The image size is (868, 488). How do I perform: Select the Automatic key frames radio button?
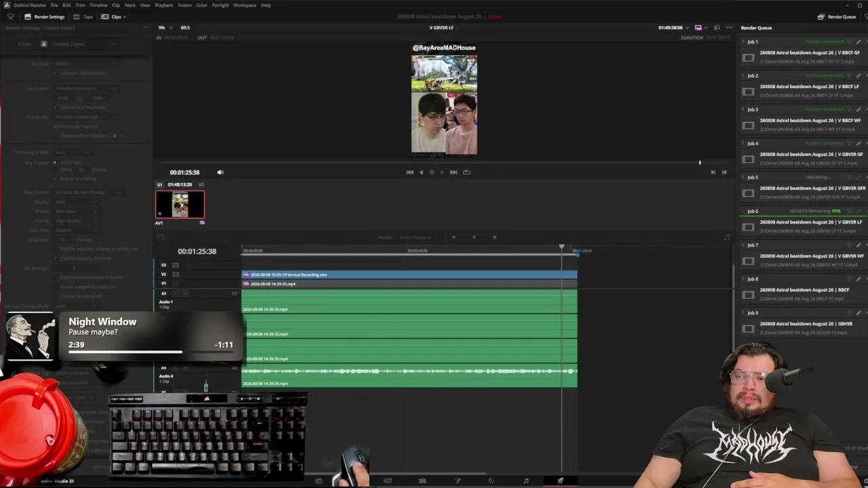(55, 163)
